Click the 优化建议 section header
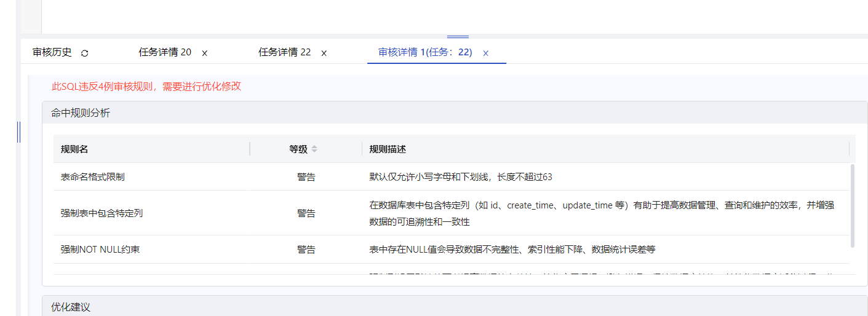The image size is (868, 316). pos(455,306)
